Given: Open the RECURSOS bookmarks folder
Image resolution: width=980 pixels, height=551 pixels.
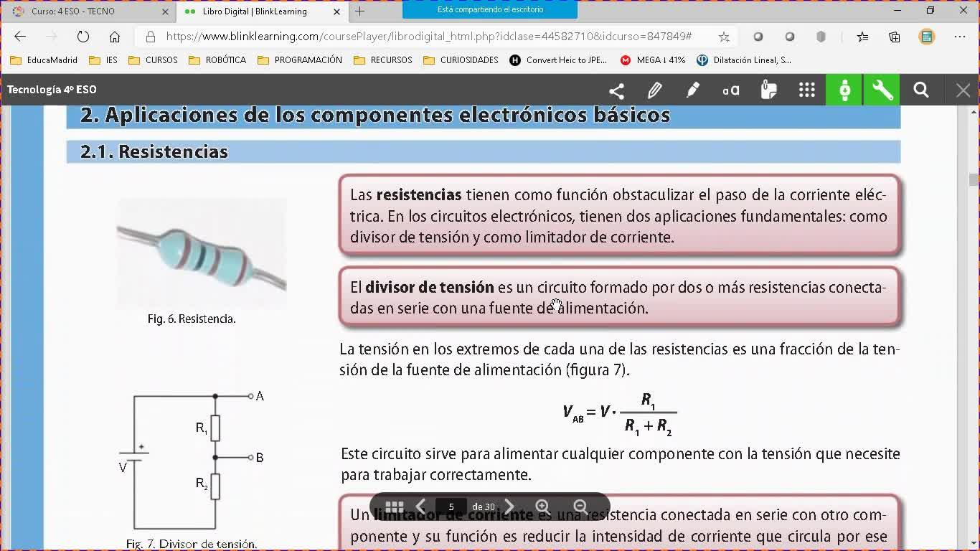Looking at the screenshot, I should (383, 60).
